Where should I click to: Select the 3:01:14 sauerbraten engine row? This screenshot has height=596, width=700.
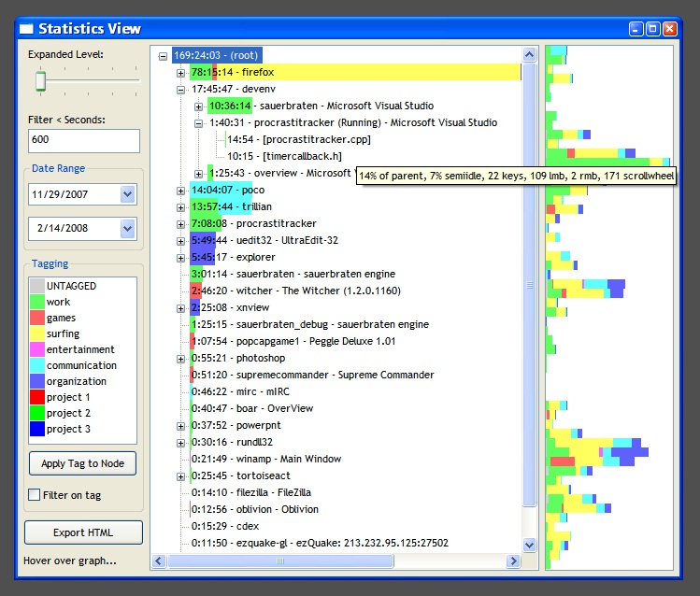pos(293,275)
